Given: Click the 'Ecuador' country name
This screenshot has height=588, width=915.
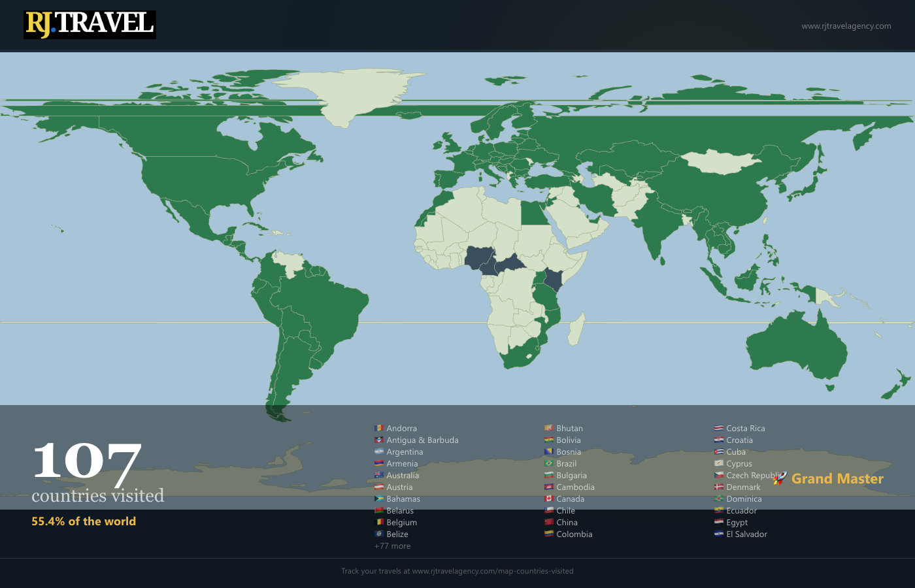Looking at the screenshot, I should [x=742, y=511].
